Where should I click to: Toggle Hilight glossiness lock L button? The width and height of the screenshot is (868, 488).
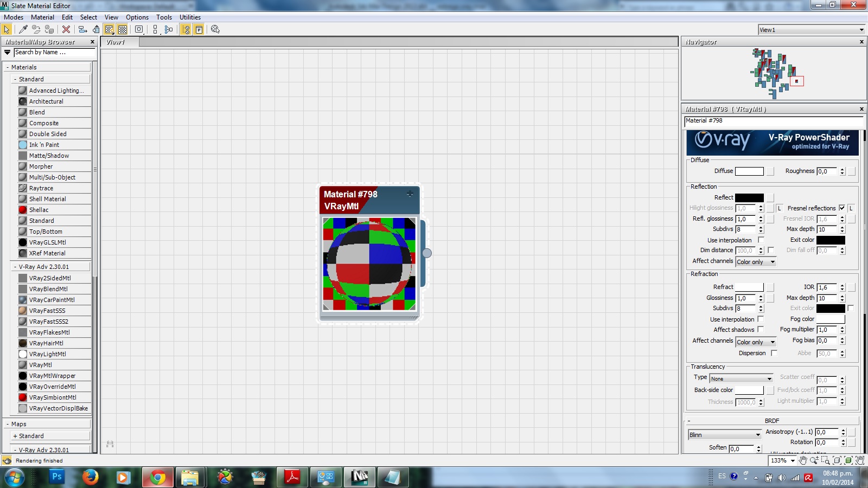pos(780,208)
